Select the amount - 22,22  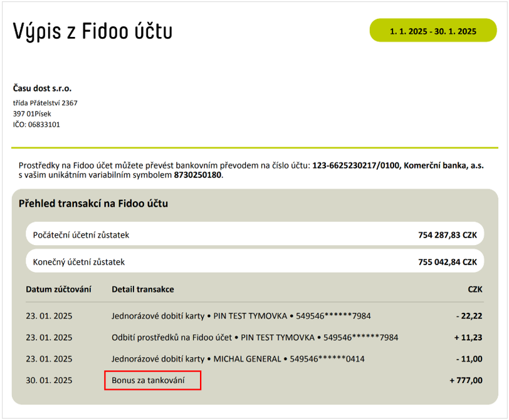(x=470, y=316)
